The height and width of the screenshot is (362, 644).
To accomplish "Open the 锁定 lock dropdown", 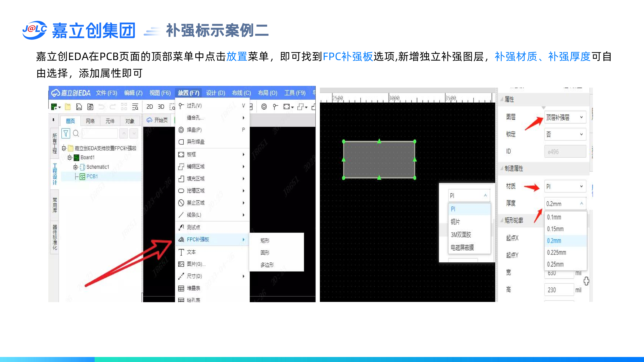I will tap(565, 134).
